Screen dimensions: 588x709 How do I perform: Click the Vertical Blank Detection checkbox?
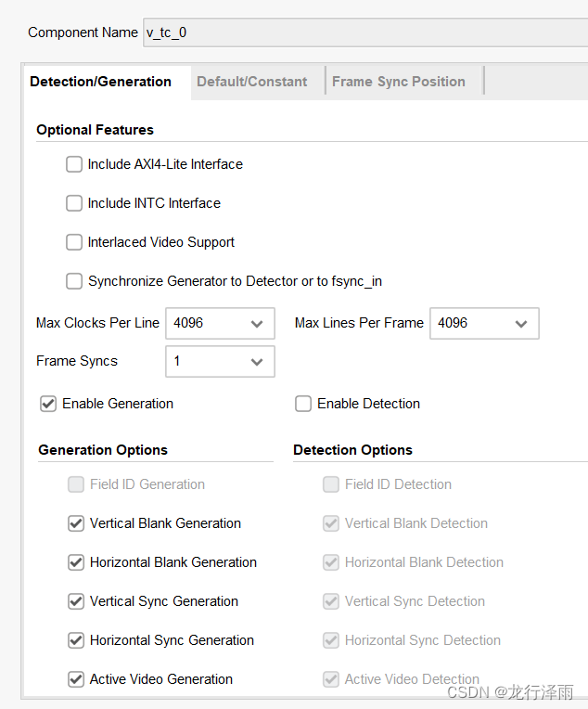point(331,523)
